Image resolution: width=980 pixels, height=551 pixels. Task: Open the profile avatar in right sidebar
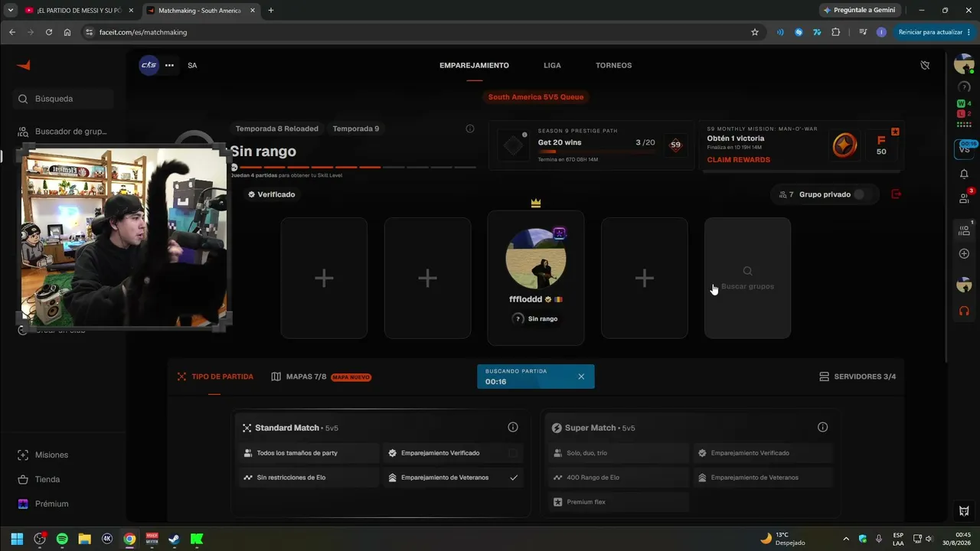pos(964,65)
